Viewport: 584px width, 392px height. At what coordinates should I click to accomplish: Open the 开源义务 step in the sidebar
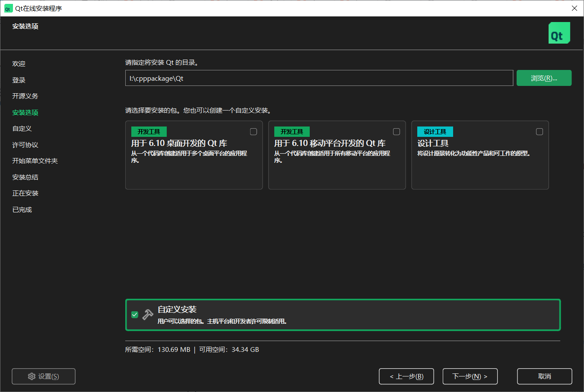pyautogui.click(x=25, y=96)
